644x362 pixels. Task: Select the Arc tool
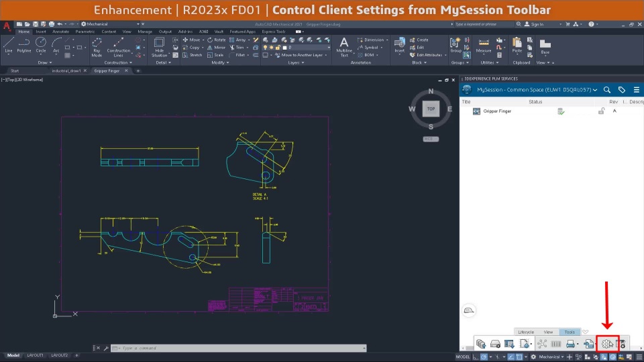(56, 45)
